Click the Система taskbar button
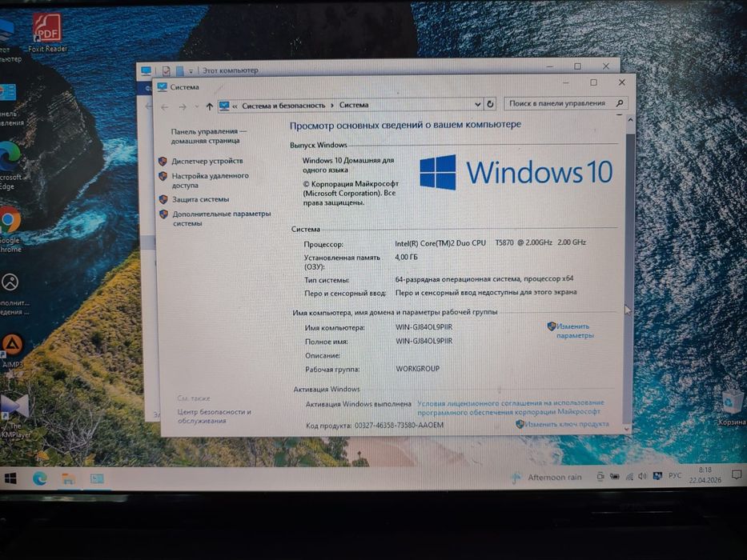747x560 pixels. pos(97,478)
